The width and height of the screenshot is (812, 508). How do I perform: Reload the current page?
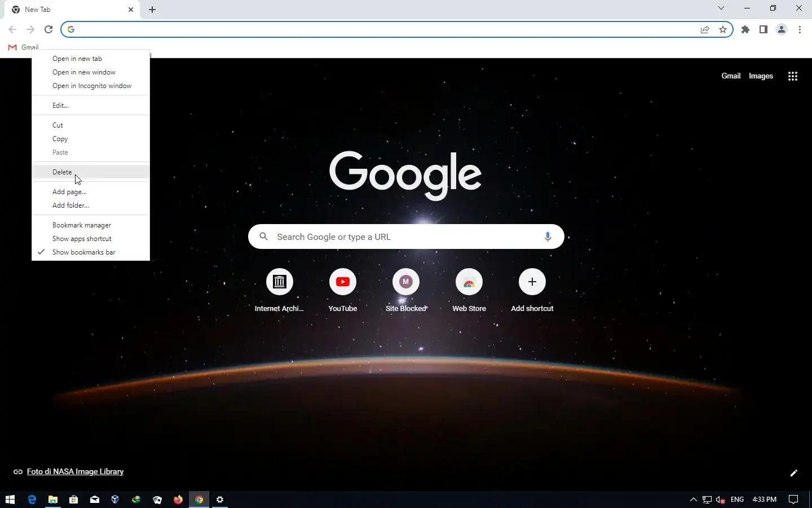pyautogui.click(x=48, y=29)
